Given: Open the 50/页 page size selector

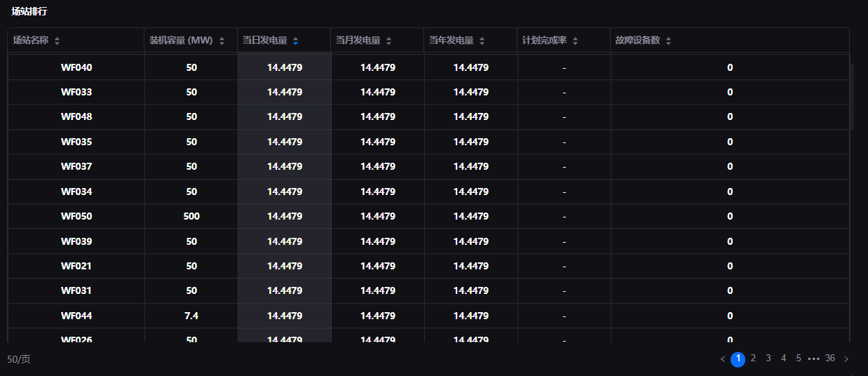Looking at the screenshot, I should pos(19,359).
